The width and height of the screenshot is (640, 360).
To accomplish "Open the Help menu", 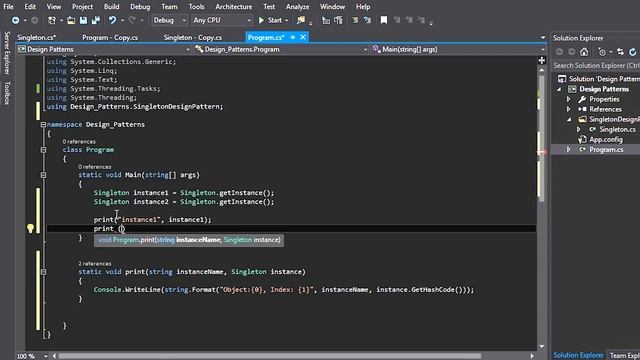I will coord(362,7).
